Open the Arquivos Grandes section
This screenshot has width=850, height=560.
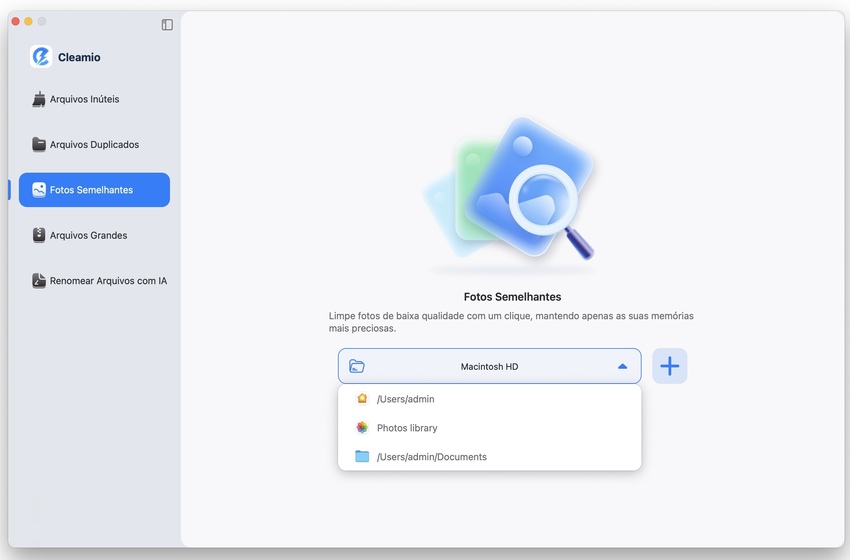(94, 235)
